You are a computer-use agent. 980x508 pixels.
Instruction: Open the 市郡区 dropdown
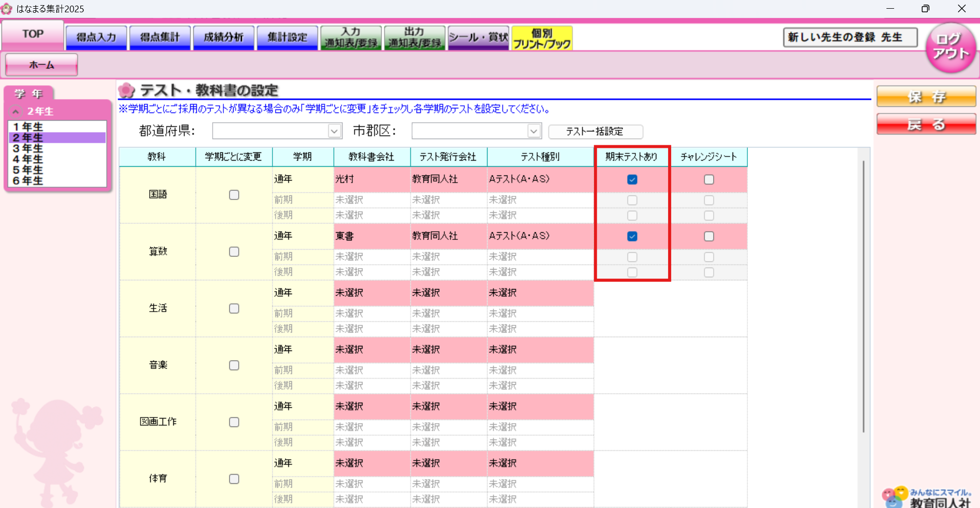coord(534,130)
